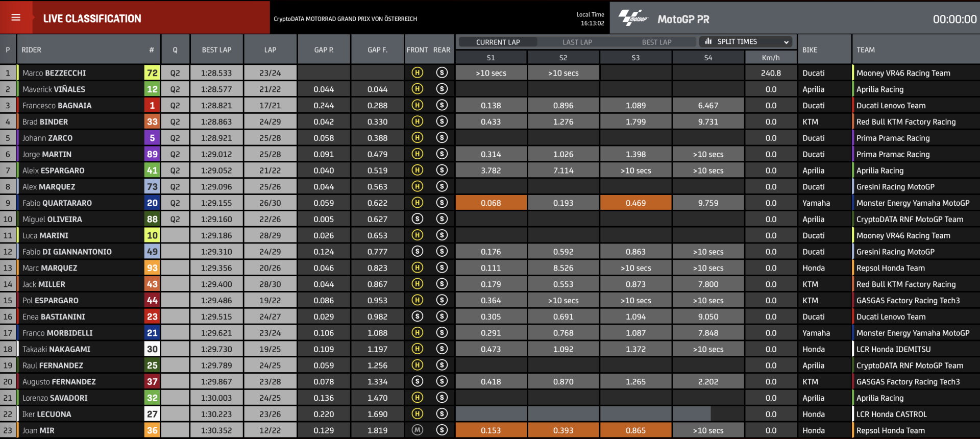Click Oliveira's front tyre S icon
The height and width of the screenshot is (439, 980).
[x=417, y=219]
